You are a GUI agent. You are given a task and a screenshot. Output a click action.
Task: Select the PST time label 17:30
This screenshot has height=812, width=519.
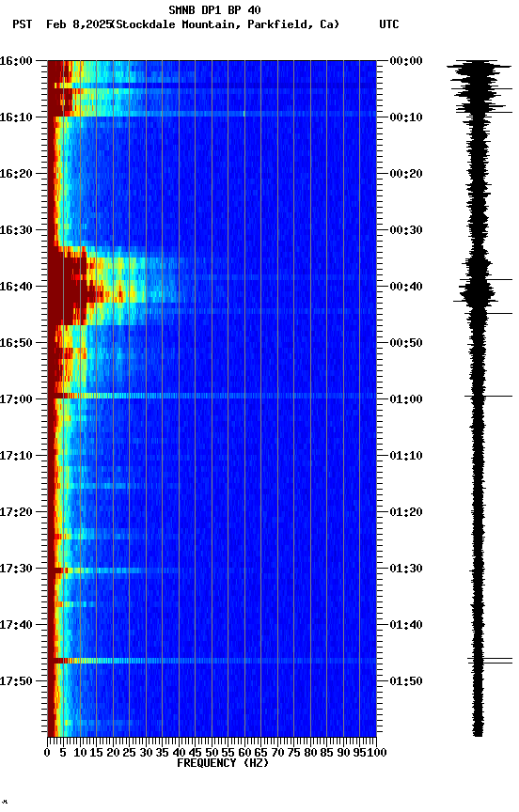[x=16, y=569]
